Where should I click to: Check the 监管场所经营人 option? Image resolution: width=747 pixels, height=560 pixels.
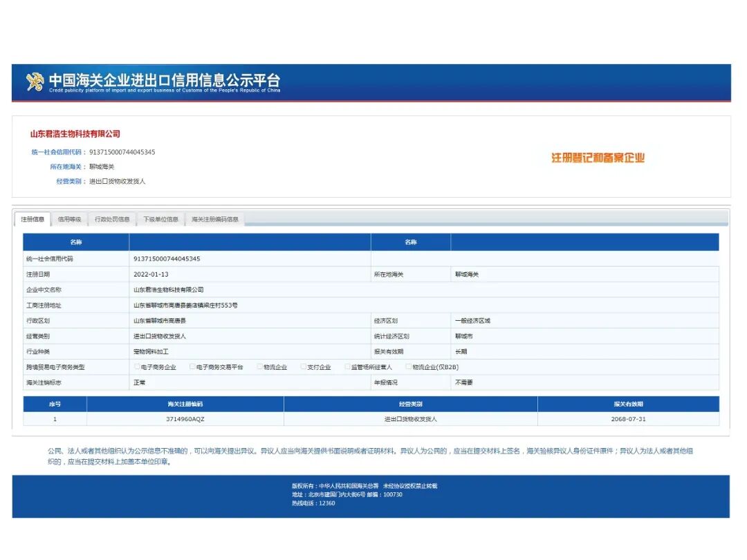[348, 366]
